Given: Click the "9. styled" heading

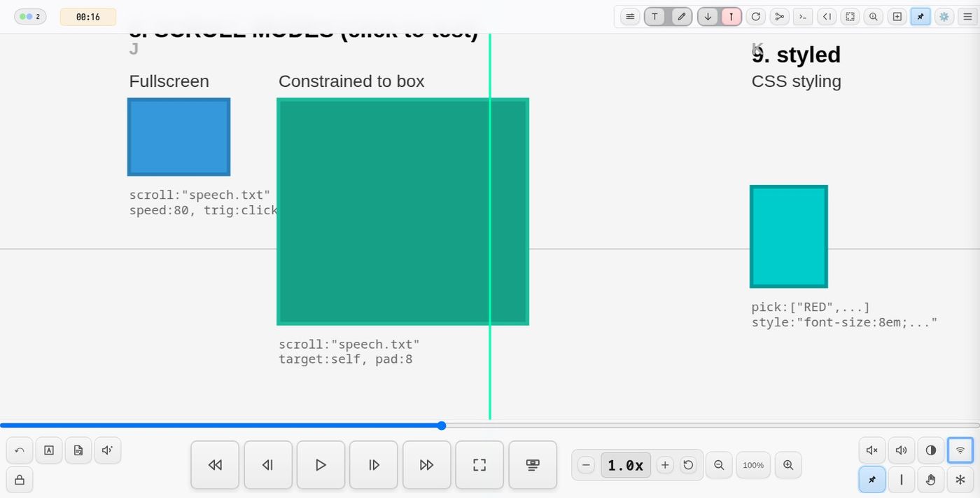Looking at the screenshot, I should [x=796, y=55].
